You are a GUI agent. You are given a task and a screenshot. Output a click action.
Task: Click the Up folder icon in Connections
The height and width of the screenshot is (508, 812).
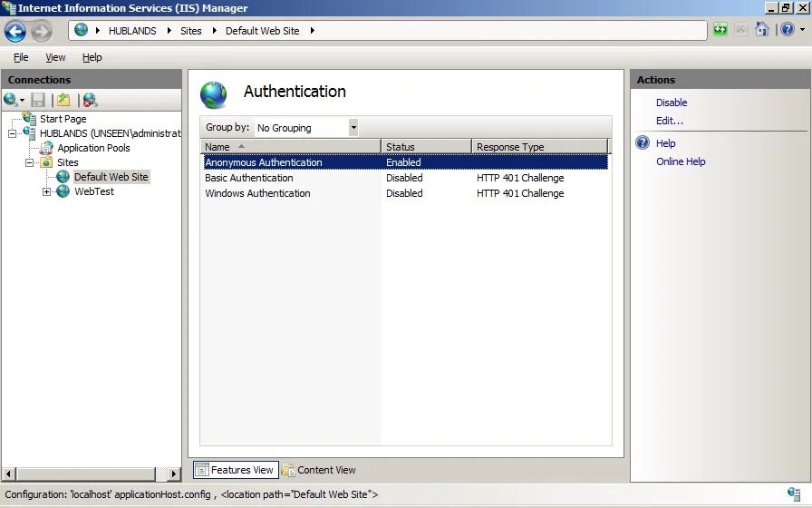click(63, 100)
